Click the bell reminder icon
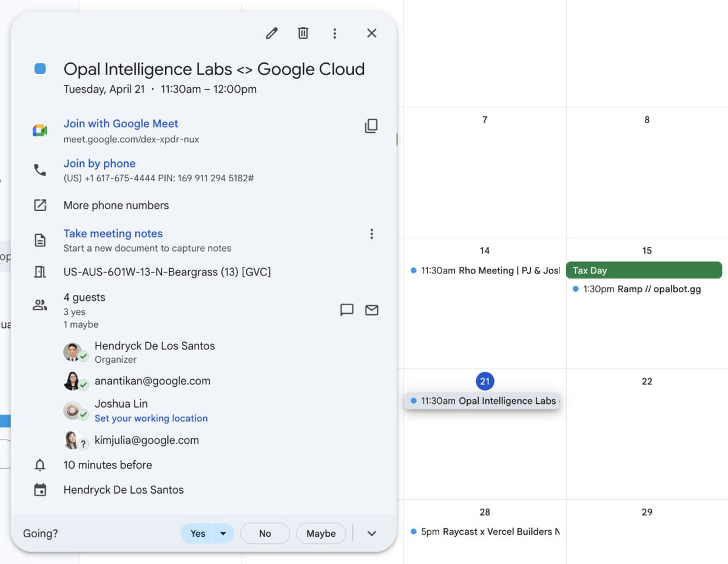This screenshot has height=564, width=728. pyautogui.click(x=40, y=465)
